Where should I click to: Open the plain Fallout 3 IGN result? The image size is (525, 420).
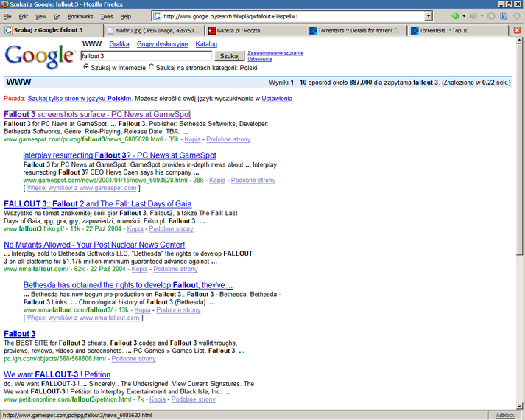pos(19,334)
